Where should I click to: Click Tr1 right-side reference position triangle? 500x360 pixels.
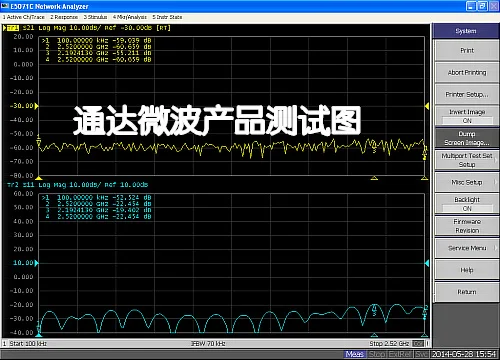[x=427, y=106]
